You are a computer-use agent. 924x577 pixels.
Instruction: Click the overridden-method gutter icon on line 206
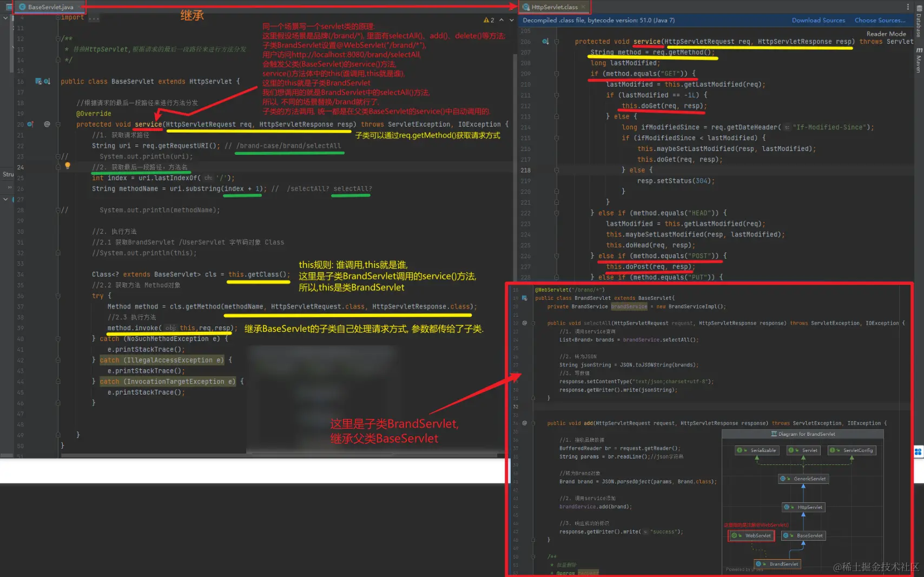tap(545, 41)
